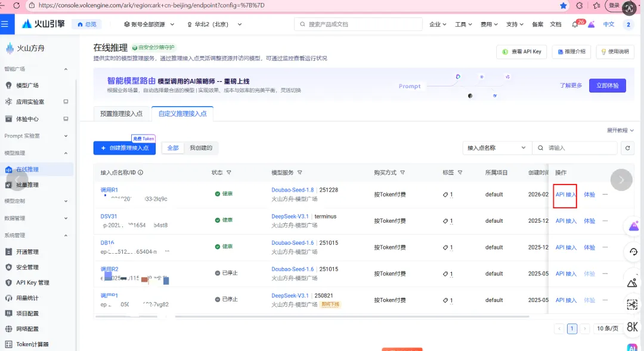Filter by 状态 column funnel icon
This screenshot has height=351, width=644.
point(229,173)
